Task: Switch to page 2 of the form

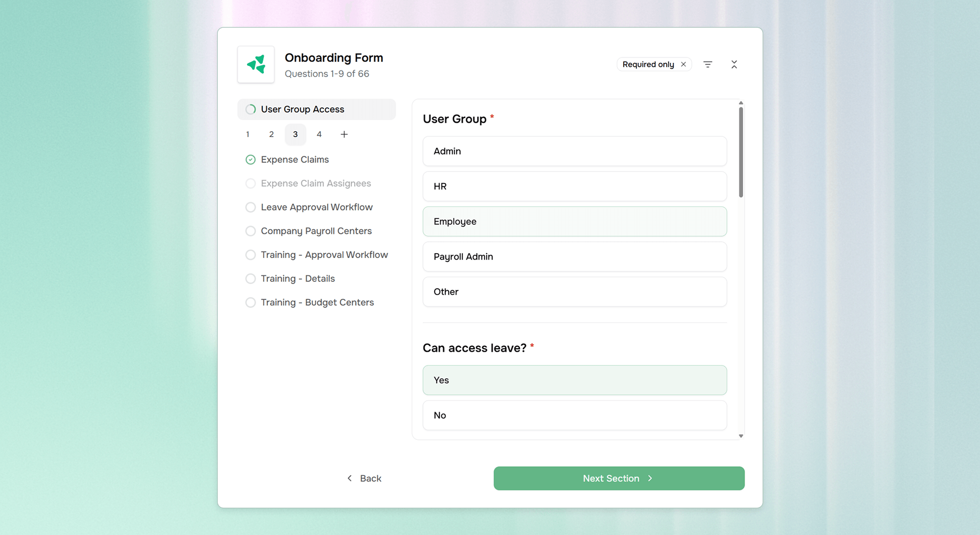Action: pos(271,134)
